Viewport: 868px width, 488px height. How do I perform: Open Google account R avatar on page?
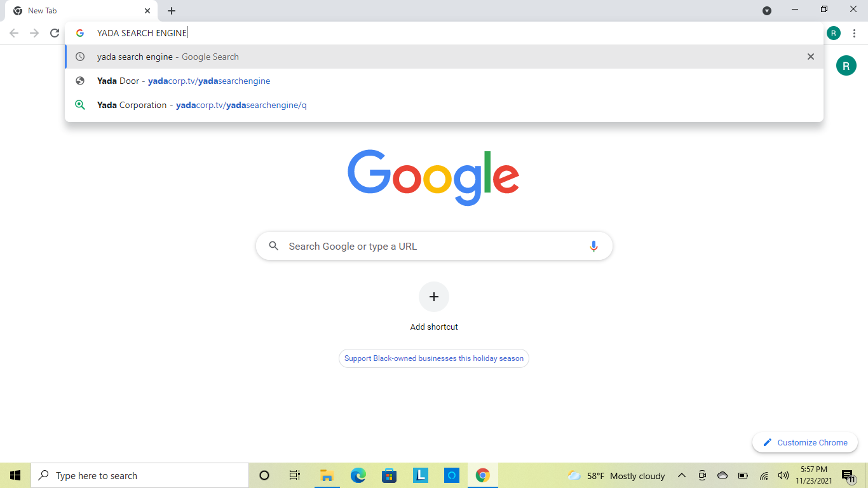coord(846,65)
